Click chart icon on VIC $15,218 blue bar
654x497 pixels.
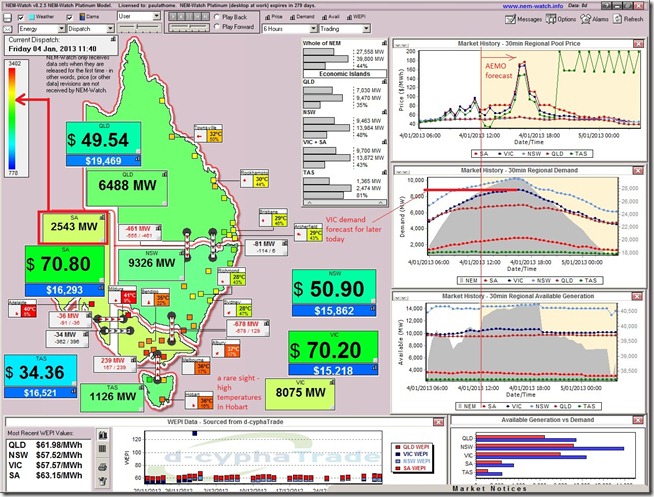[374, 368]
